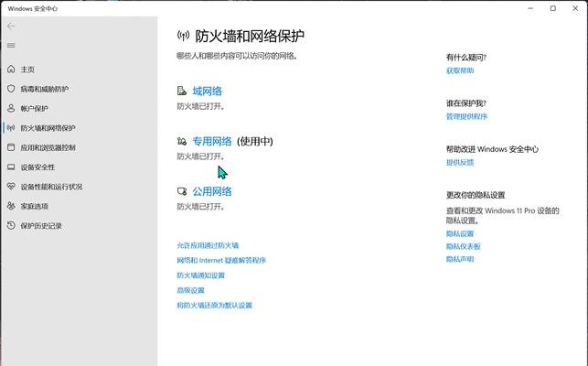Image resolution: width=588 pixels, height=366 pixels.
Task: Click the public network icon beside 公用网络
Action: point(182,191)
